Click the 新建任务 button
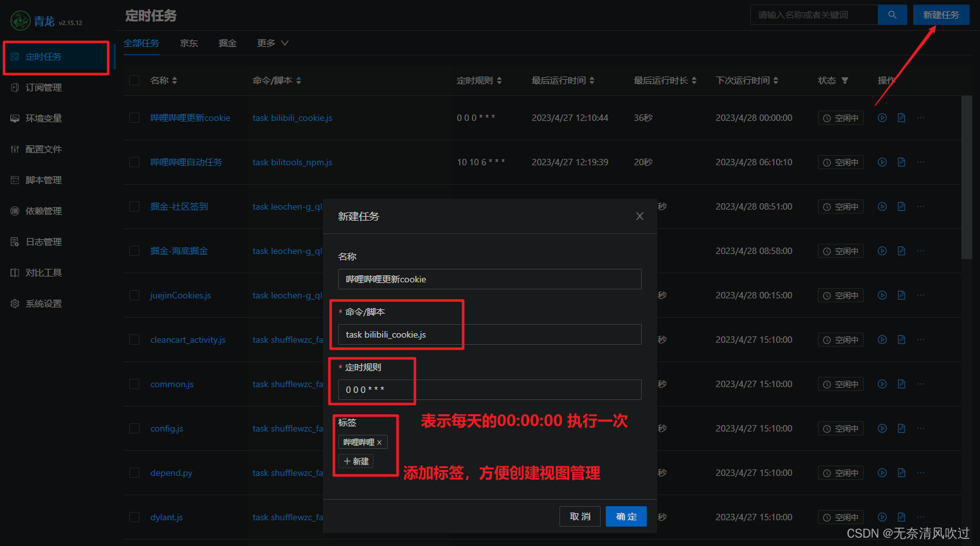This screenshot has height=546, width=980. coord(941,15)
